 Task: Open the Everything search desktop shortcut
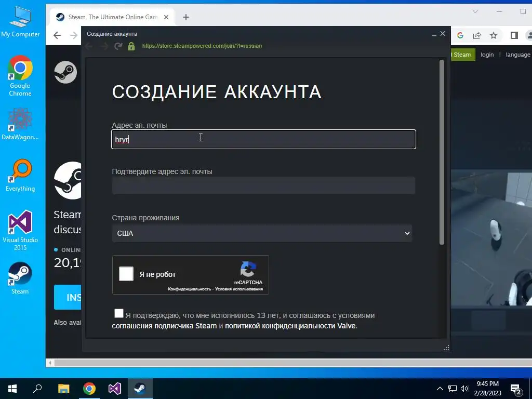(20, 176)
